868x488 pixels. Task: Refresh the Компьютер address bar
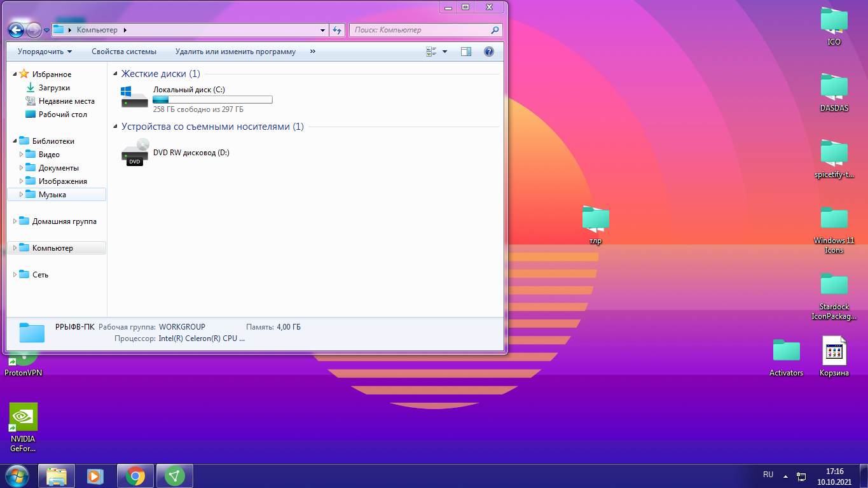coord(338,30)
